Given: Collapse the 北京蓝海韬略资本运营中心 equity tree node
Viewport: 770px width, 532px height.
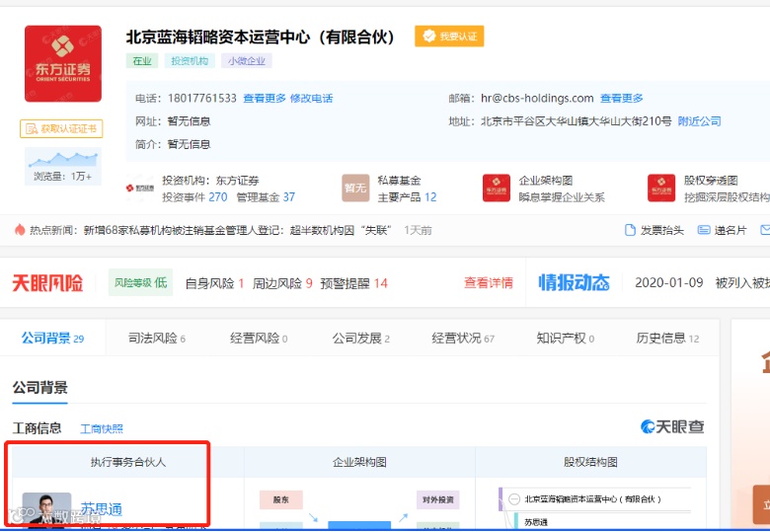Looking at the screenshot, I should click(513, 499).
